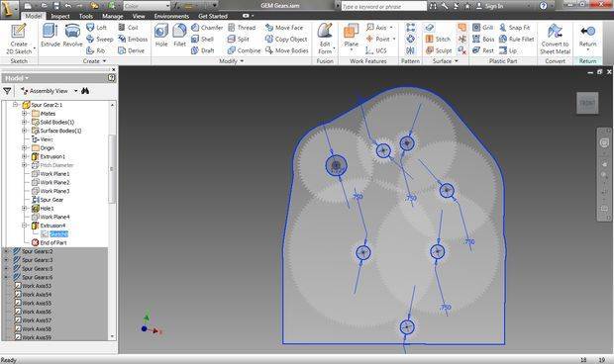The width and height of the screenshot is (614, 364).
Task: Select the Extrude tool
Action: [51, 36]
